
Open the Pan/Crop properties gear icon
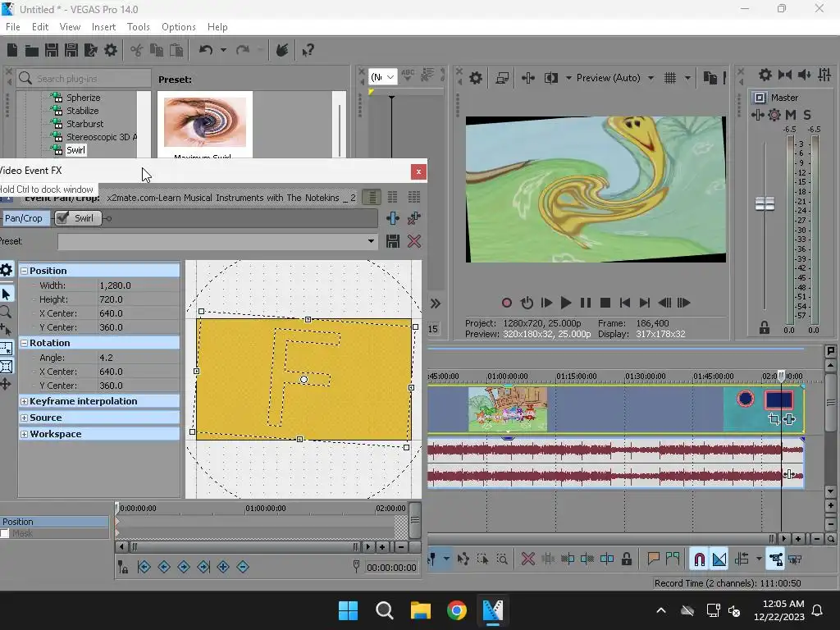[x=6, y=270]
